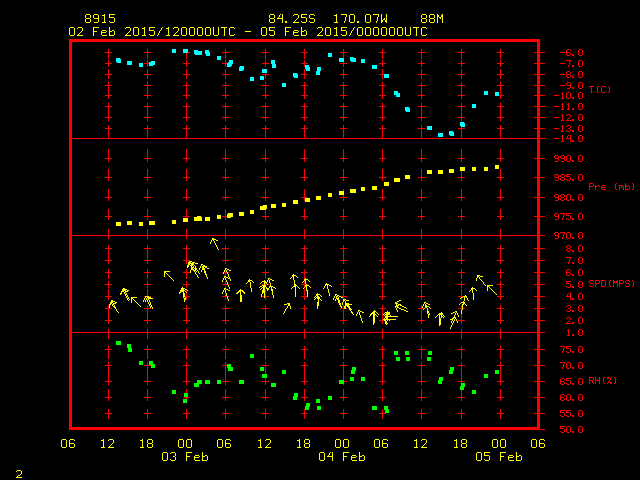The image size is (640, 480).
Task: Click the RH(%) humidity axis title
Action: pyautogui.click(x=602, y=380)
